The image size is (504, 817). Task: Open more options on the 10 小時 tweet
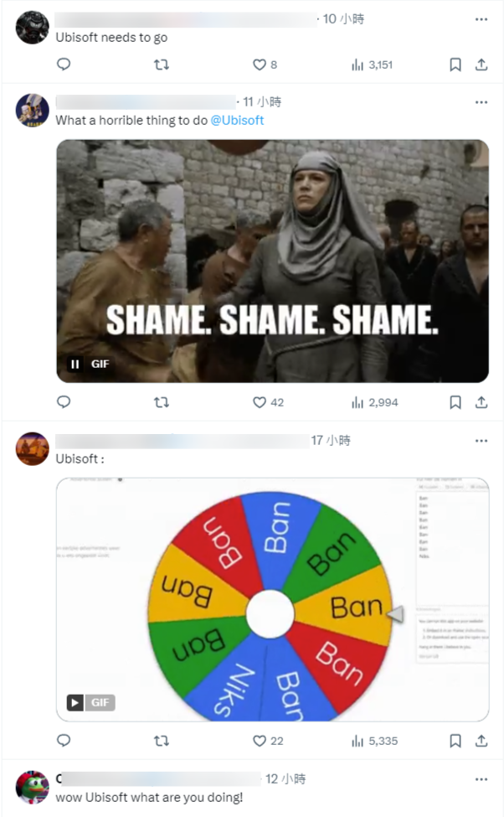point(481,18)
